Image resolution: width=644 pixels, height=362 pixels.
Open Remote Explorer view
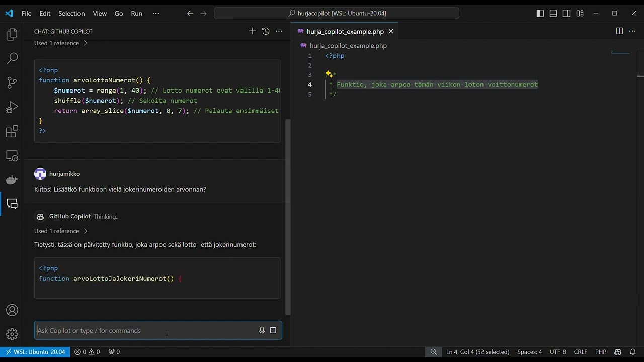(12, 156)
